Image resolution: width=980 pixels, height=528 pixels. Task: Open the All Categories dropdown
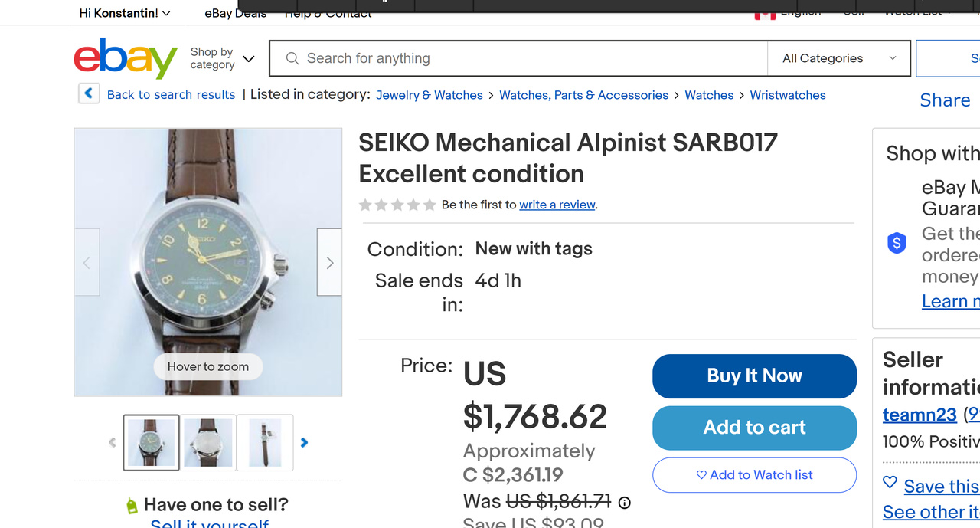tap(838, 58)
